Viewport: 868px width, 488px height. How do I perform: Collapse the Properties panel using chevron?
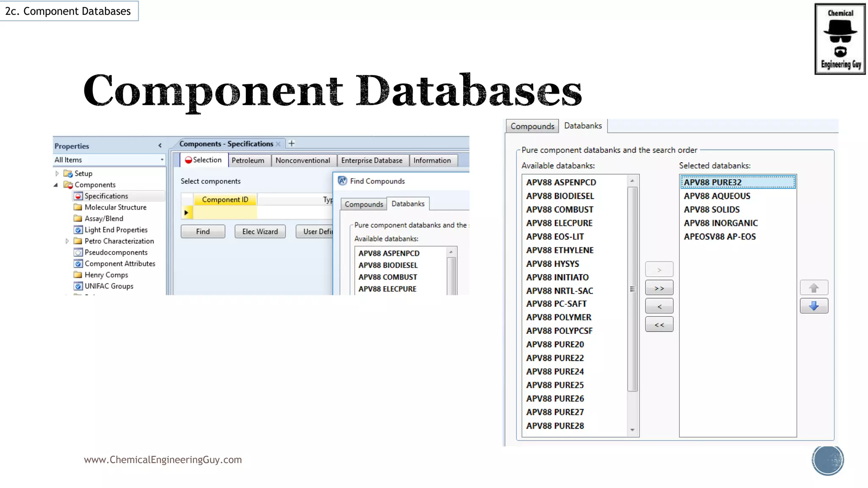160,146
